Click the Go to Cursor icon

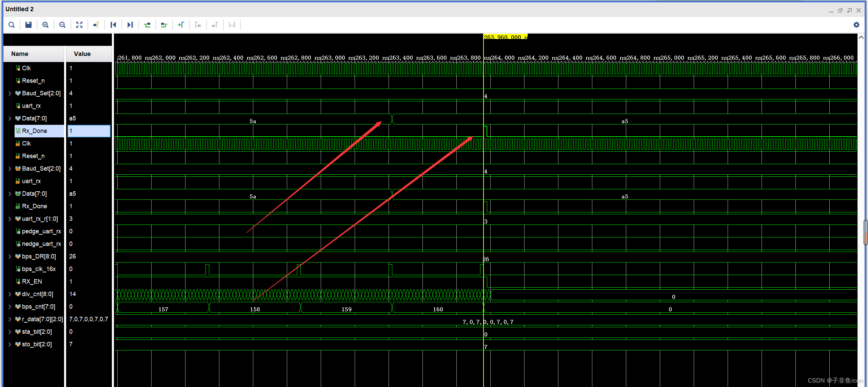(96, 25)
